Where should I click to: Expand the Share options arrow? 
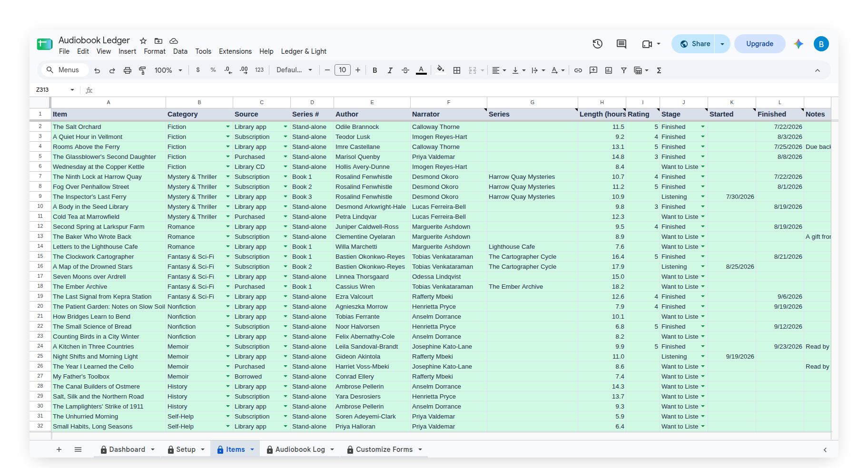pos(722,44)
